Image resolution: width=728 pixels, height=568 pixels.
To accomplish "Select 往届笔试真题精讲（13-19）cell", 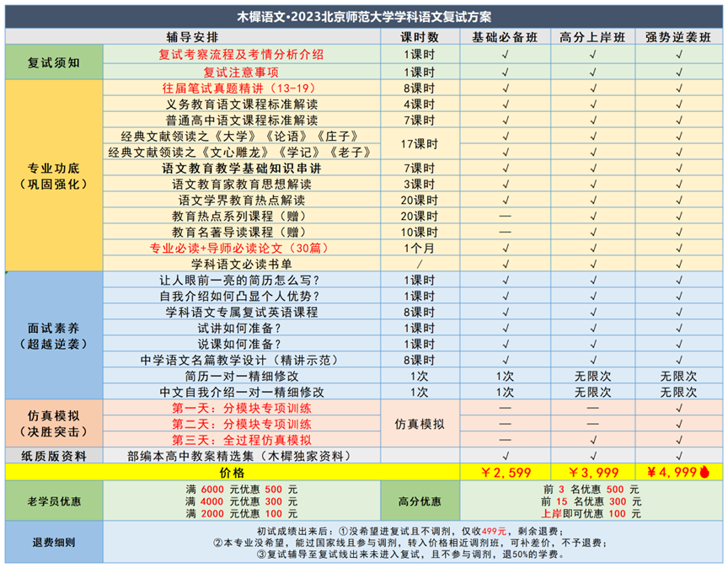I will pyautogui.click(x=242, y=88).
